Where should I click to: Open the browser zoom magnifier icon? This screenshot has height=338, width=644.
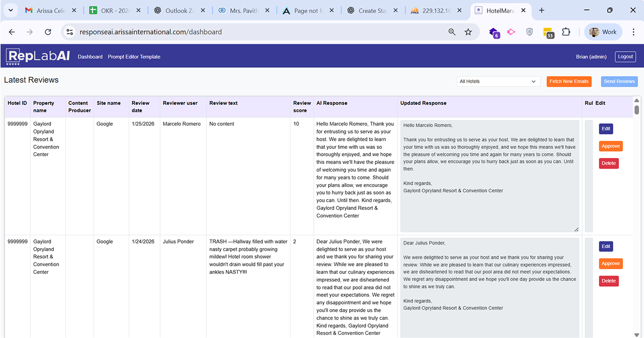[x=452, y=32]
